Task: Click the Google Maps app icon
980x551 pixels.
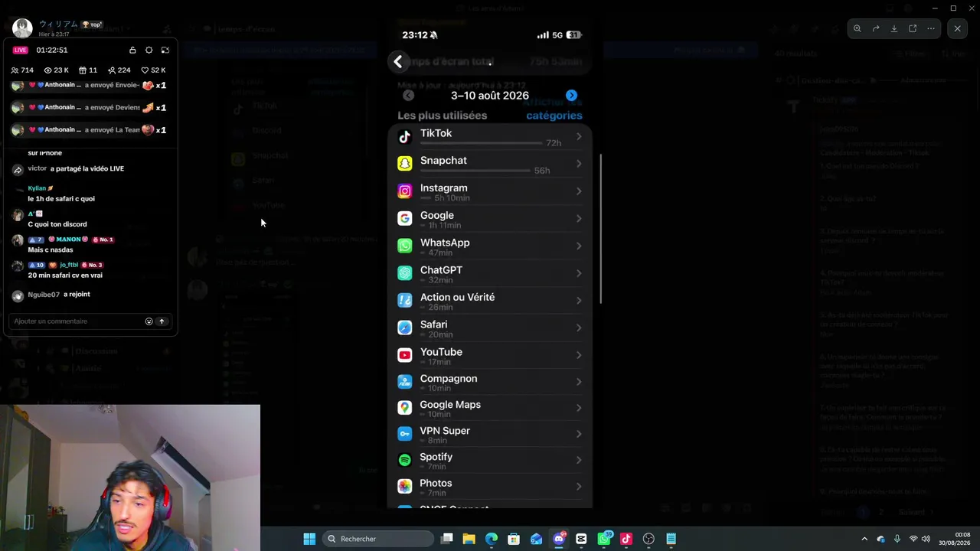Action: pyautogui.click(x=405, y=408)
